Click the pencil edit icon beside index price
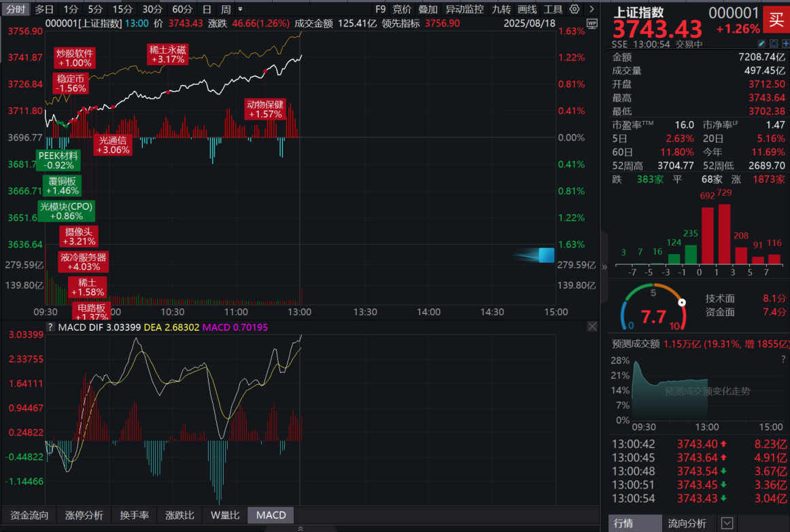This screenshot has height=532, width=790. (x=762, y=43)
